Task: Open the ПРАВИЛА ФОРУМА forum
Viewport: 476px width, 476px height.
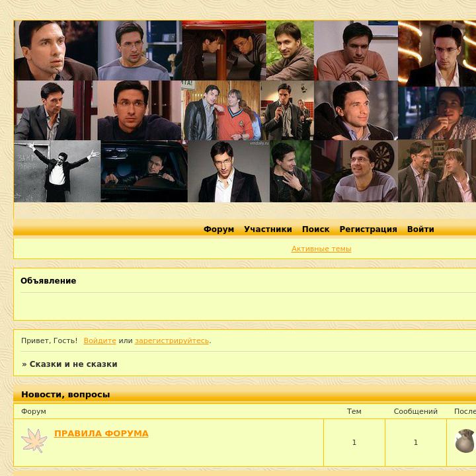Action: pyautogui.click(x=101, y=433)
